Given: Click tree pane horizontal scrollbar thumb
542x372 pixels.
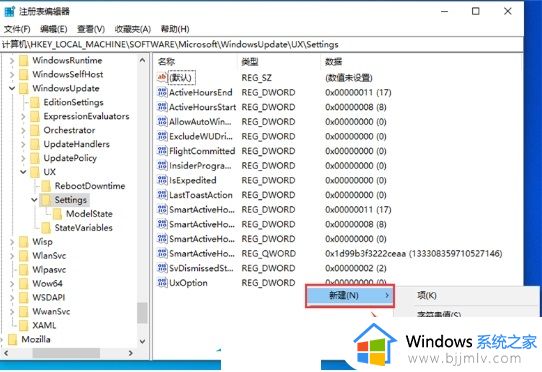Looking at the screenshot, I should (x=66, y=353).
